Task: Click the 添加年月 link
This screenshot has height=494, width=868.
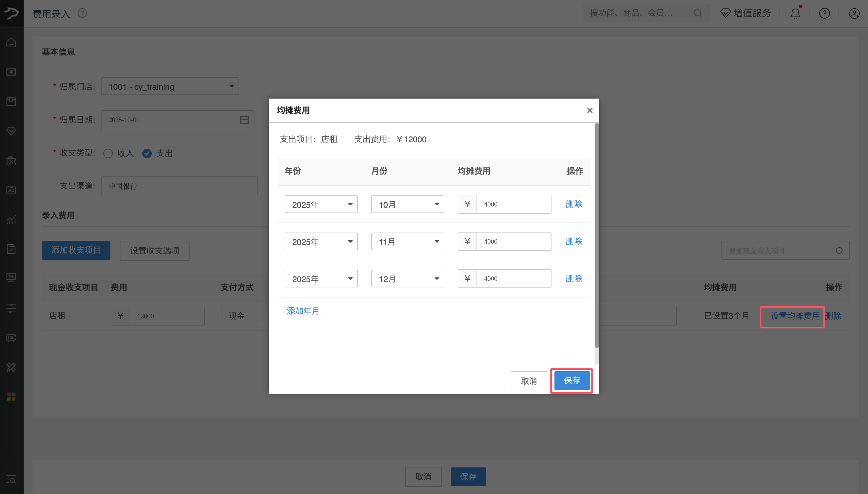Action: click(302, 311)
